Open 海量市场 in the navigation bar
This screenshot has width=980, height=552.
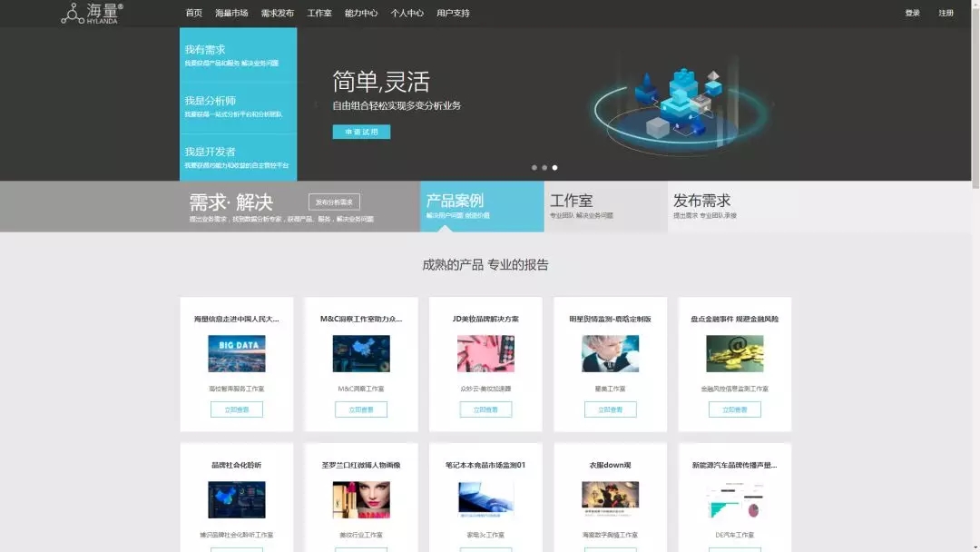pos(231,13)
